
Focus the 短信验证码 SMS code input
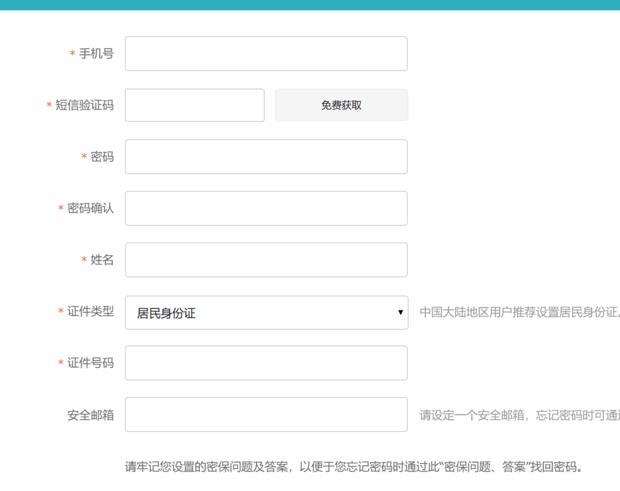[195, 105]
